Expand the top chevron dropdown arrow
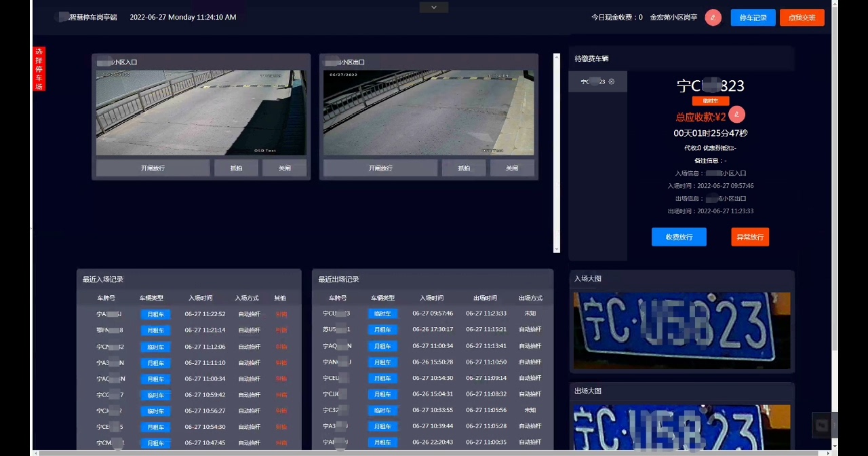868x456 pixels. pos(434,7)
